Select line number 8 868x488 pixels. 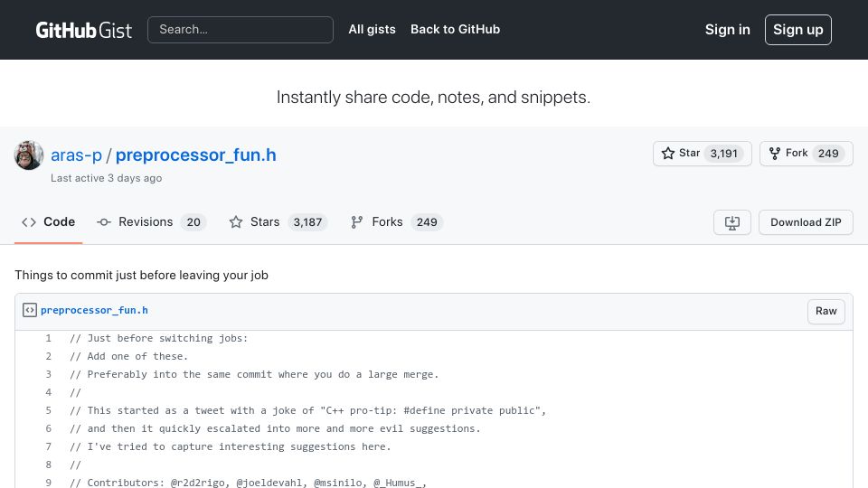(x=48, y=465)
